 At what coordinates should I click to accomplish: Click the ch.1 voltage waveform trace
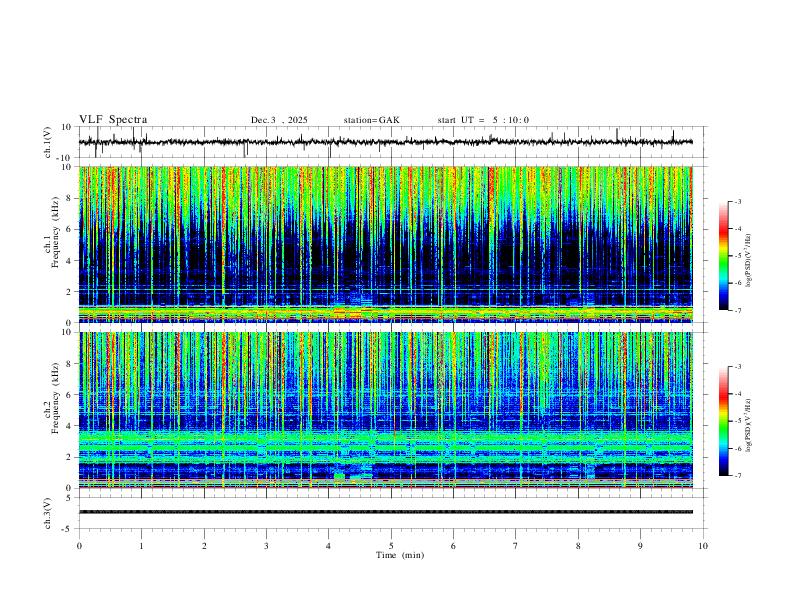tap(386, 142)
